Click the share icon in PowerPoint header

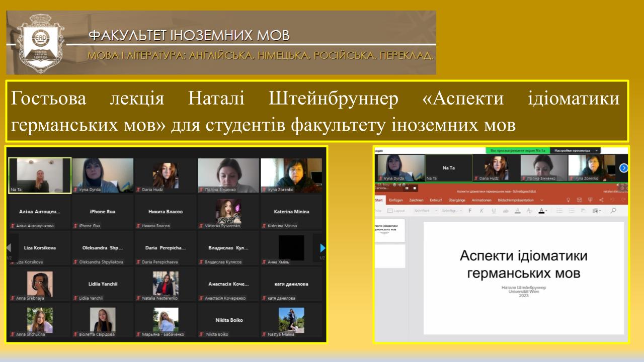pos(601,200)
